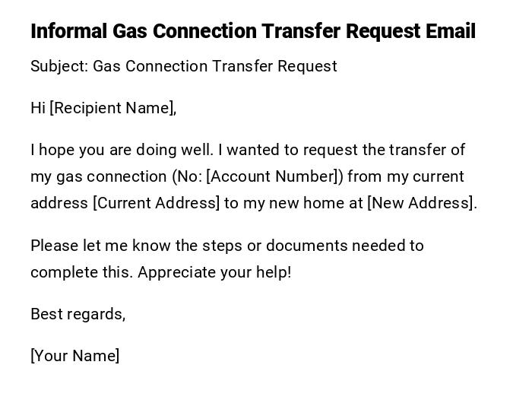Viewport: 532px width, 403px height.
Task: Select the [Account Number] placeholder
Action: click(x=272, y=176)
